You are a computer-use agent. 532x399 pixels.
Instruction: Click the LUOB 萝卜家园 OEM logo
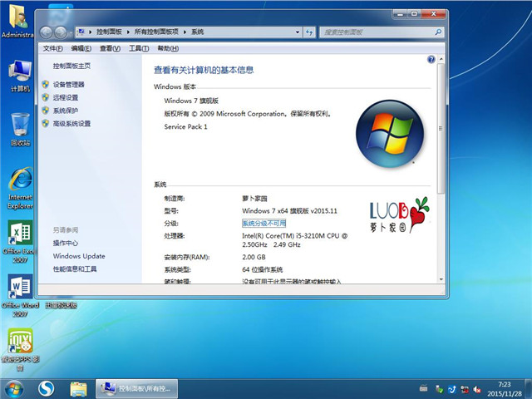tap(399, 214)
